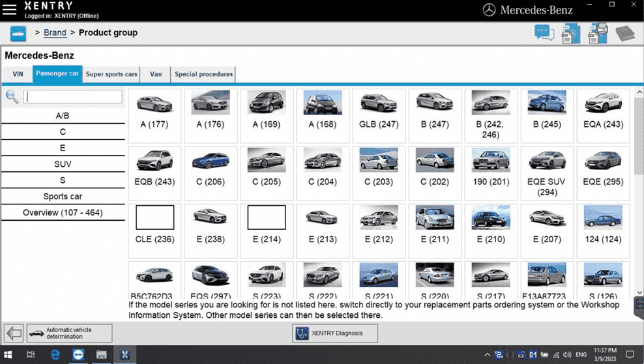Image resolution: width=644 pixels, height=364 pixels.
Task: Switch to XENTRY taskbar app icon
Action: (124, 355)
